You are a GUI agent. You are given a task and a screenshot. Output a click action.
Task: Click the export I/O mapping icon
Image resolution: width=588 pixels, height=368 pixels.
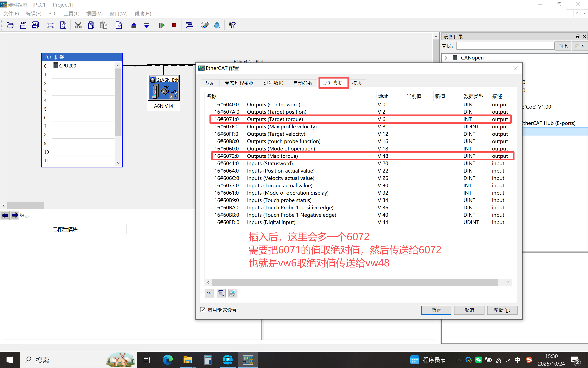coord(233,293)
